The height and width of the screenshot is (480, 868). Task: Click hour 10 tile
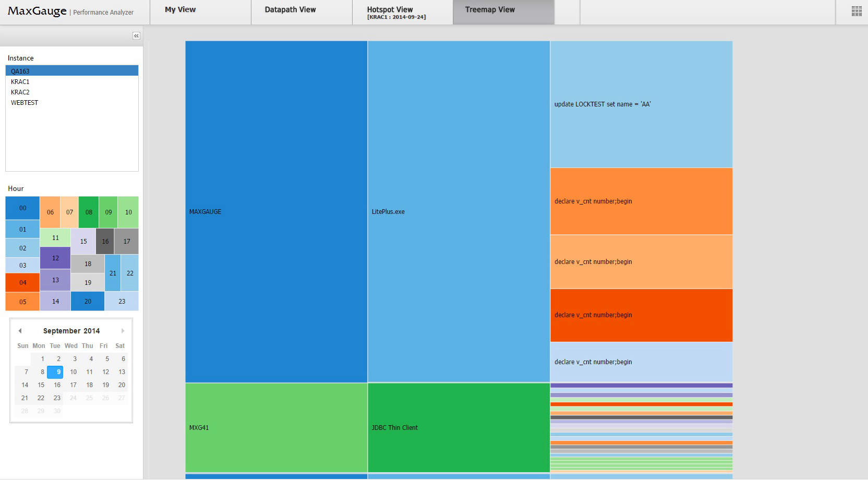(128, 212)
